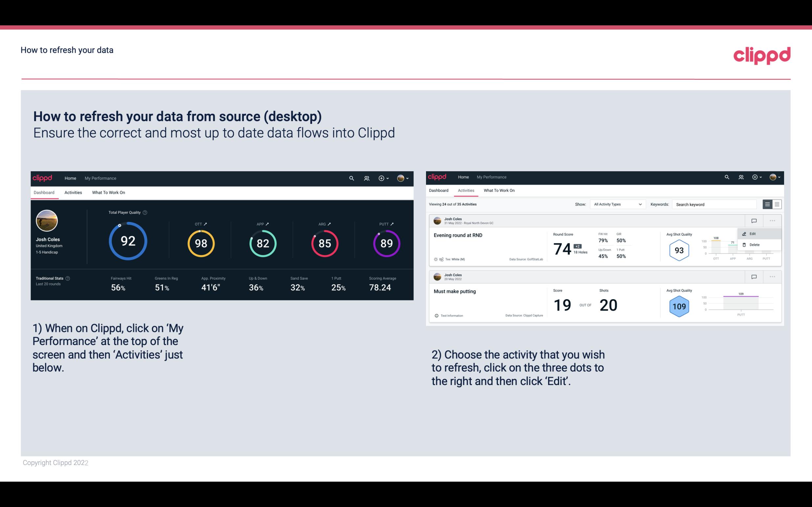Click the chat/comment icon on Must make putting
The height and width of the screenshot is (507, 812).
coord(754,276)
